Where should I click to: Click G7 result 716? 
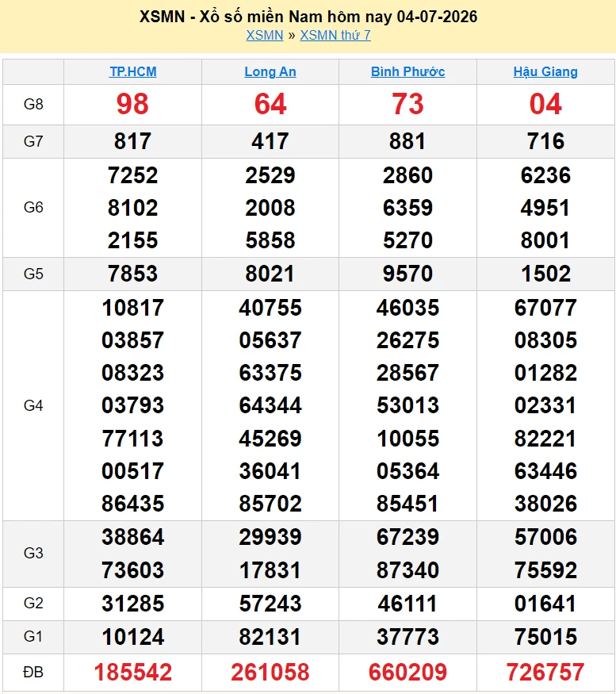(x=545, y=142)
